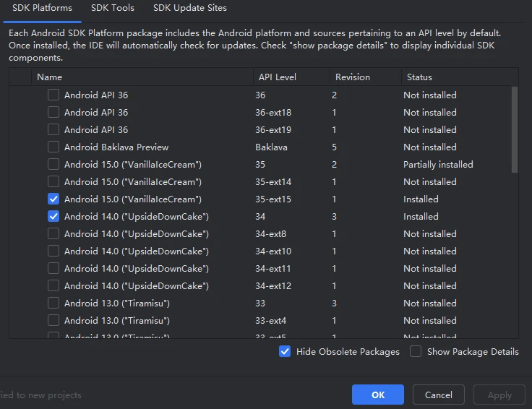Click the '34-ext11' API level cell
Screen dimensions: 532x409
[x=273, y=269]
